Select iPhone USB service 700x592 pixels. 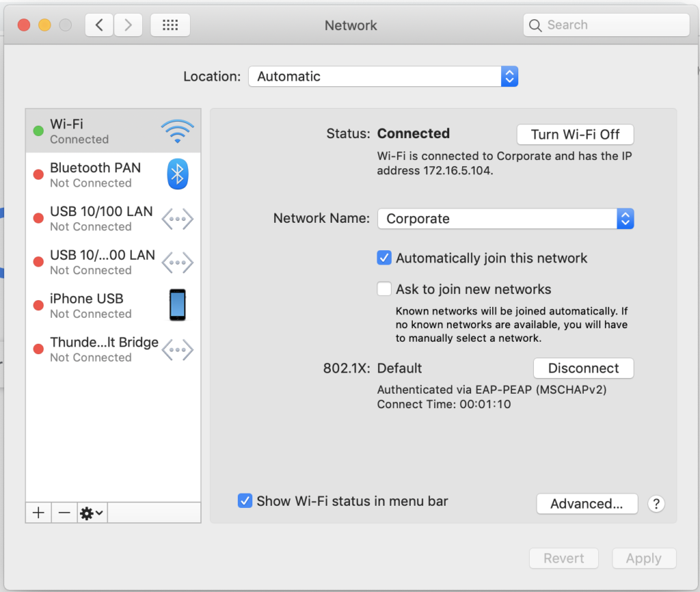click(x=113, y=306)
